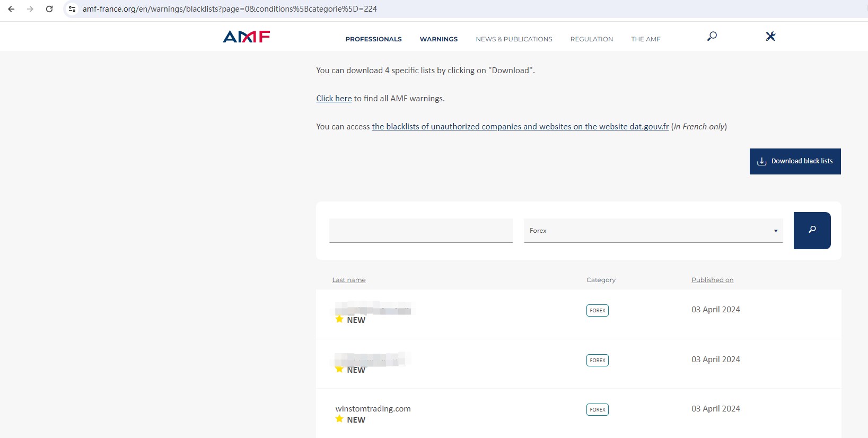868x438 pixels.
Task: Go back with browser back arrow
Action: click(x=11, y=9)
